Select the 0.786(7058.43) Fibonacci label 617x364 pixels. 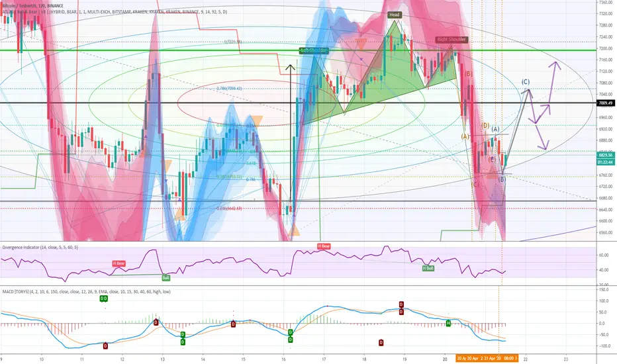click(x=229, y=89)
